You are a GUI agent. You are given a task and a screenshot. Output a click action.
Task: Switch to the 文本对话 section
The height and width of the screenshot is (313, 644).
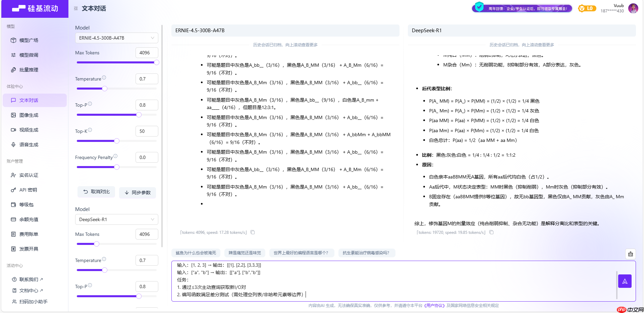coord(29,100)
